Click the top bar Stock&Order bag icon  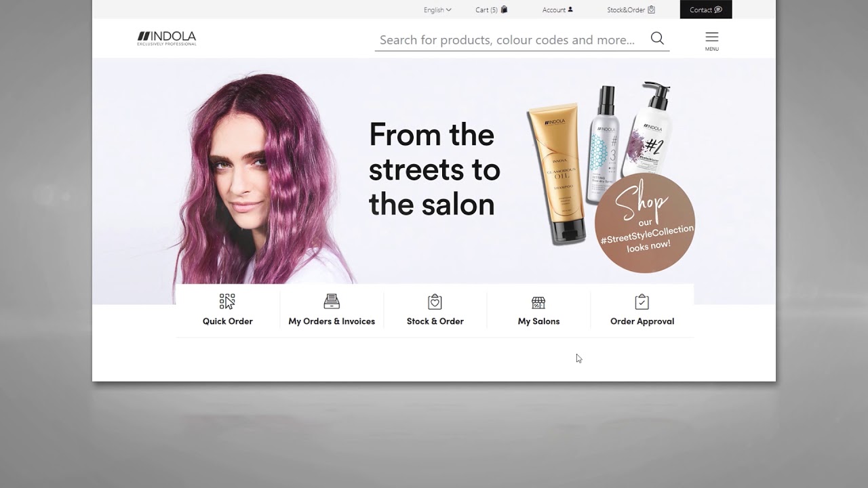click(652, 9)
